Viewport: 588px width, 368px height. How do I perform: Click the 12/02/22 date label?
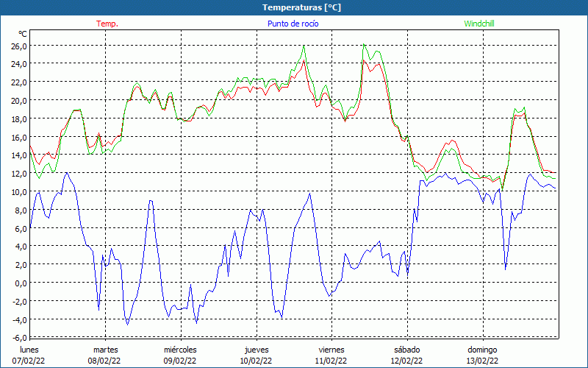click(x=406, y=361)
